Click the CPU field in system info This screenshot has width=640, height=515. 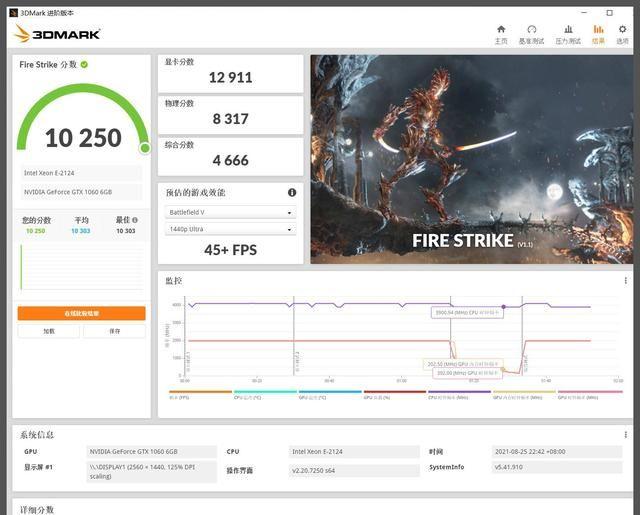click(354, 451)
